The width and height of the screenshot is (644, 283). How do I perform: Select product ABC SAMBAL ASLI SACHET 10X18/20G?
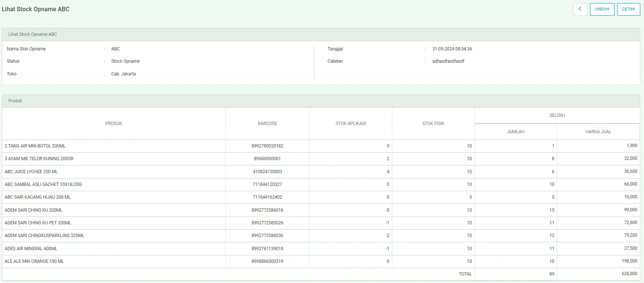pos(43,184)
